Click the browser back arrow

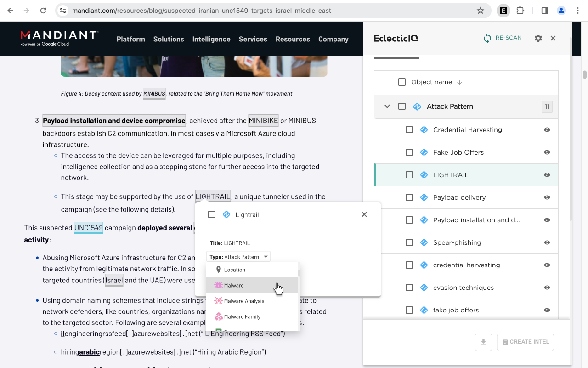11,11
